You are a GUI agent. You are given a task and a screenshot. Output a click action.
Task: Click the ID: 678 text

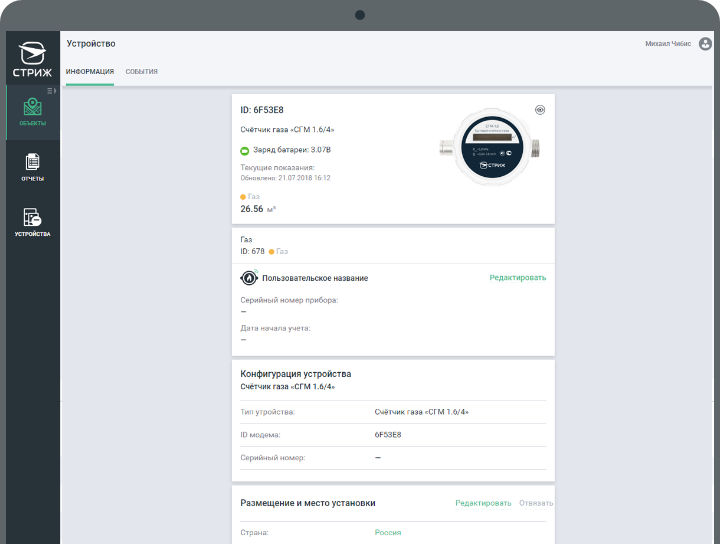(253, 252)
